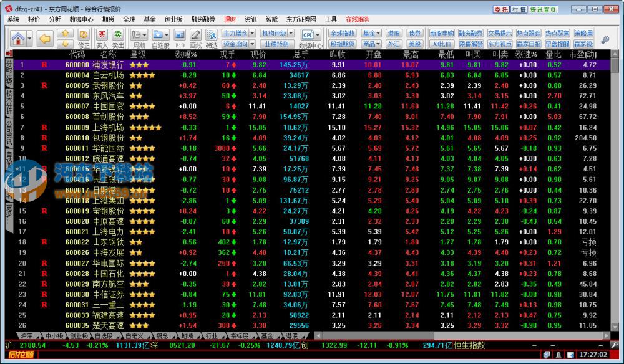Open the 周期 period icon
Viewport: 624px width, 364px height.
tap(136, 35)
